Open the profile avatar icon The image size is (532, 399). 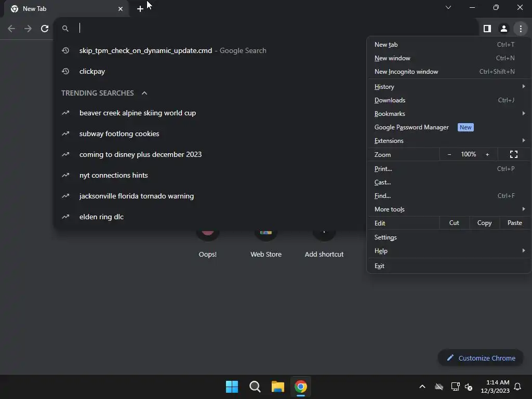pos(504,29)
